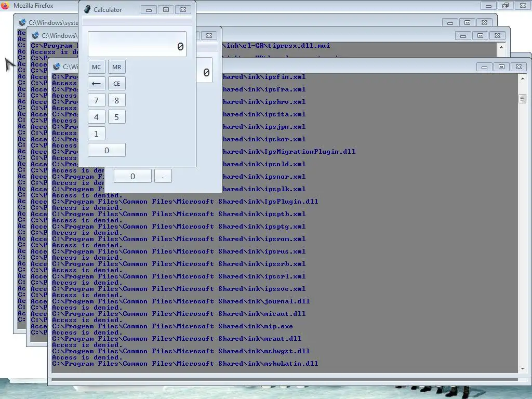This screenshot has height=399, width=532.
Task: Restore down the Mozilla Firefox window
Action: tap(506, 6)
